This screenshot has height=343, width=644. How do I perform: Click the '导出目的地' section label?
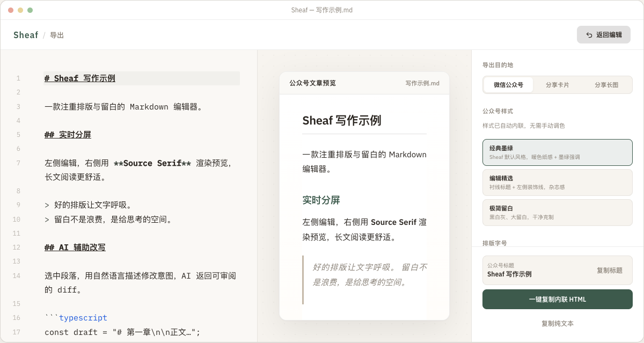pyautogui.click(x=497, y=65)
